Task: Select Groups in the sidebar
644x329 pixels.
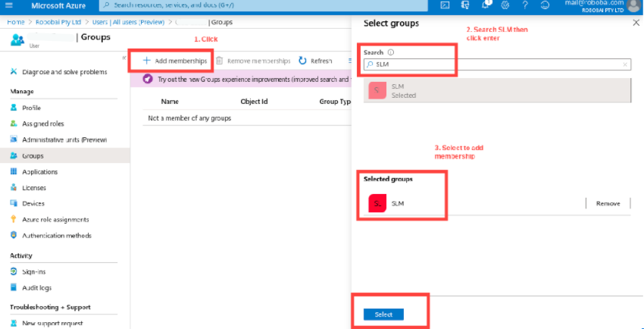Action: 65,155
